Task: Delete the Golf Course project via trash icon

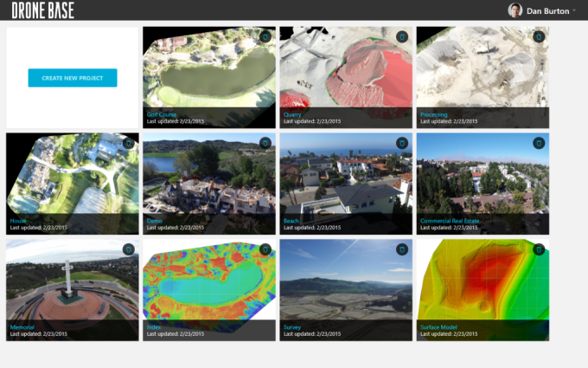Action: point(265,36)
